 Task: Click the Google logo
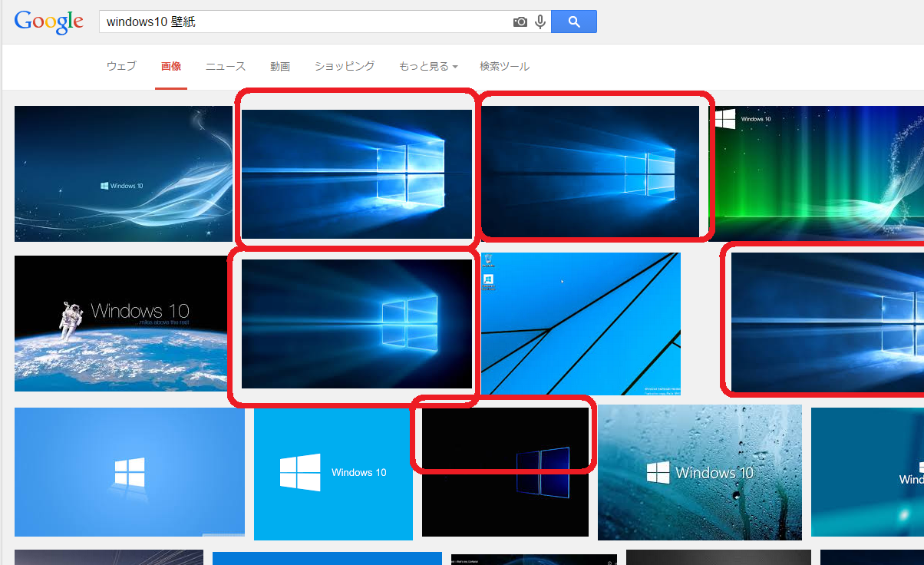click(48, 22)
